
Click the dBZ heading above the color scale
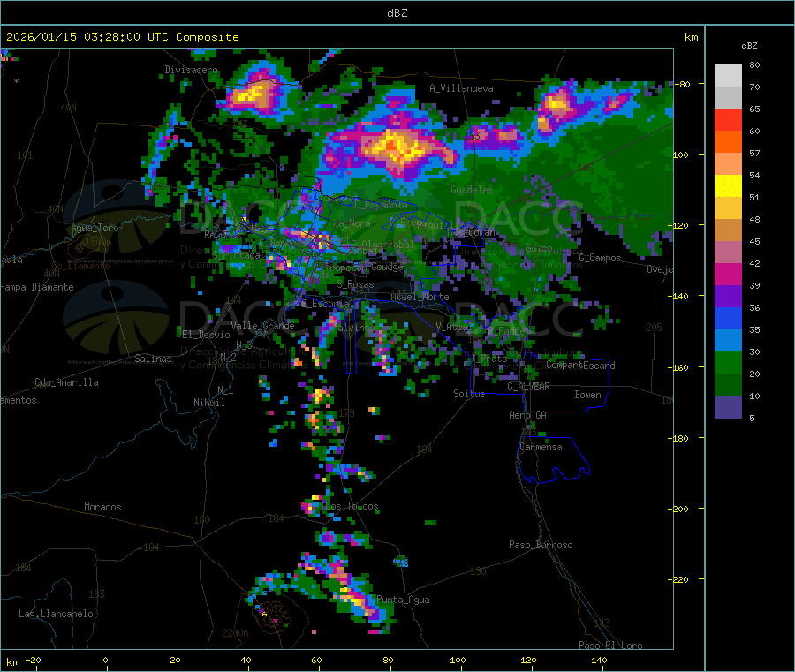[x=749, y=46]
